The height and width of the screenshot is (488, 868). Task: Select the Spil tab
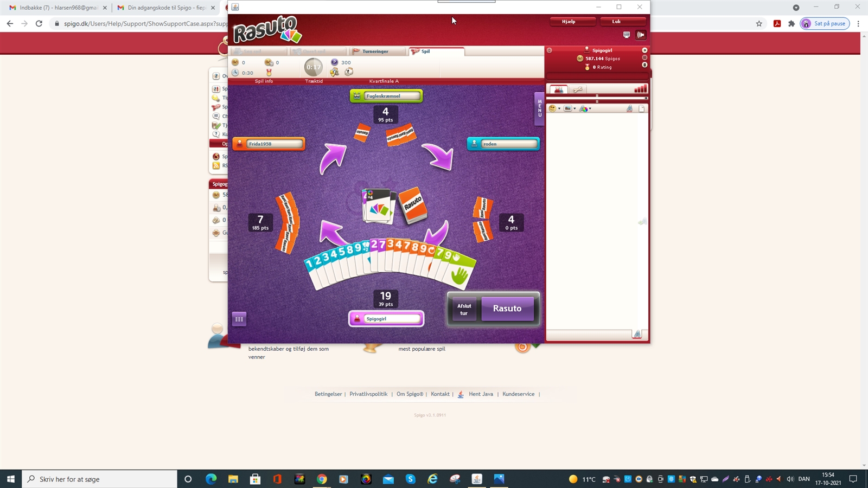[x=436, y=52]
